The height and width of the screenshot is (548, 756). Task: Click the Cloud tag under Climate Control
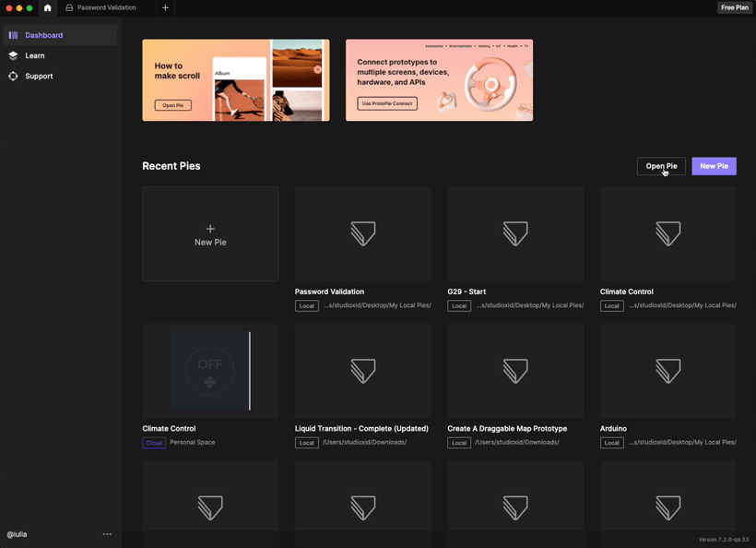(154, 443)
